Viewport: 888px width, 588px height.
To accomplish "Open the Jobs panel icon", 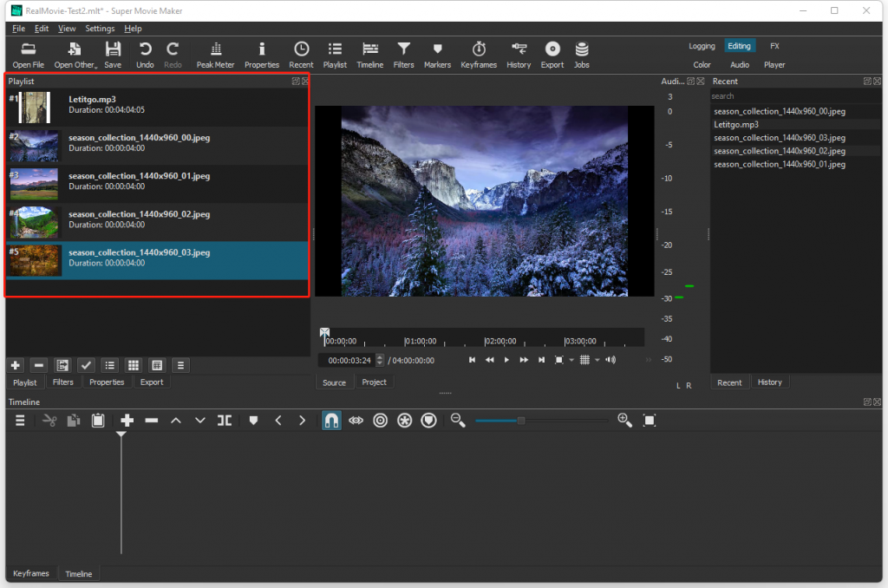I will [x=581, y=54].
